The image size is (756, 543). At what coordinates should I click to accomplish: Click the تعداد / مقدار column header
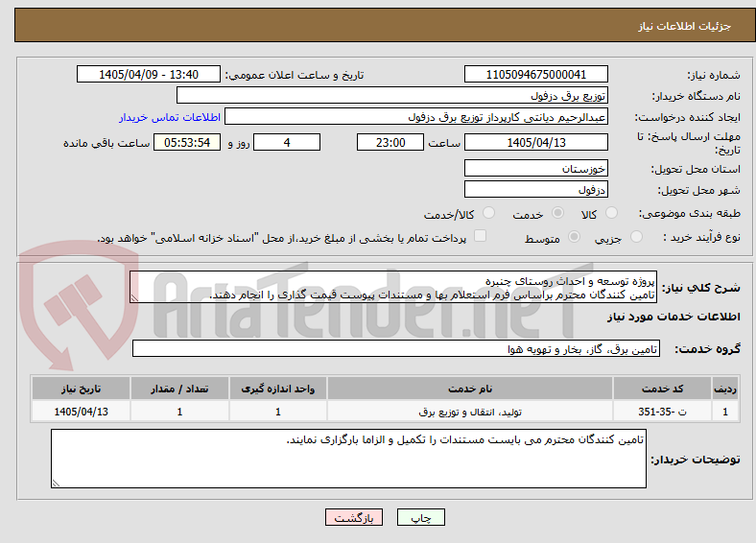pos(179,389)
